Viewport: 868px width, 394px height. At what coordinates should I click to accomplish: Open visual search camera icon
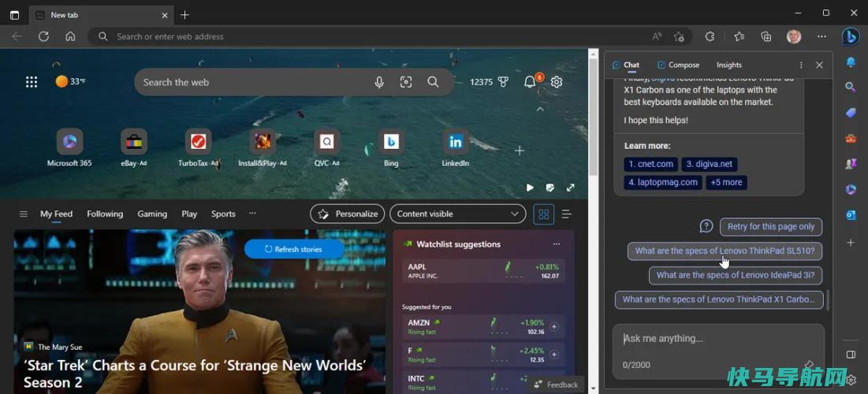(x=406, y=82)
